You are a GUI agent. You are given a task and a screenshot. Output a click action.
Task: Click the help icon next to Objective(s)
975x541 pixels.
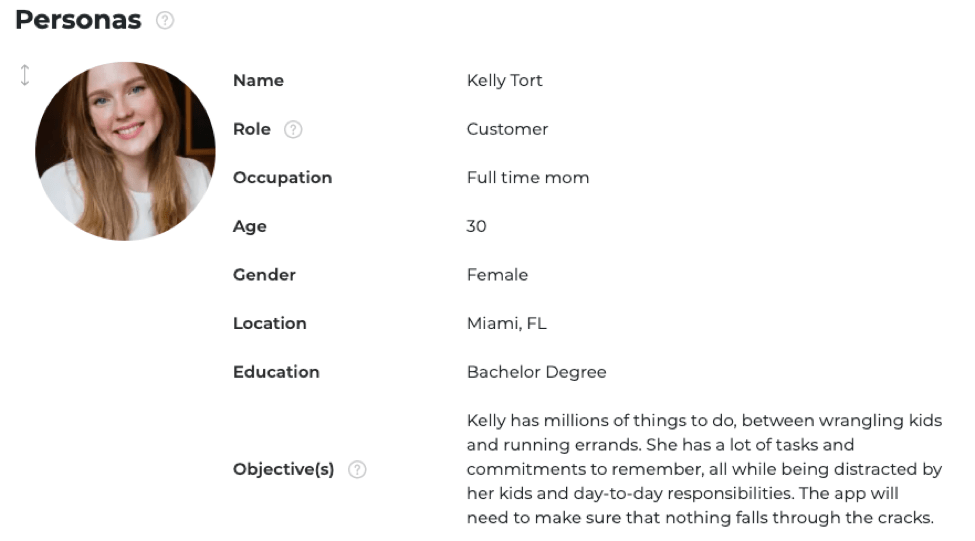tap(357, 469)
